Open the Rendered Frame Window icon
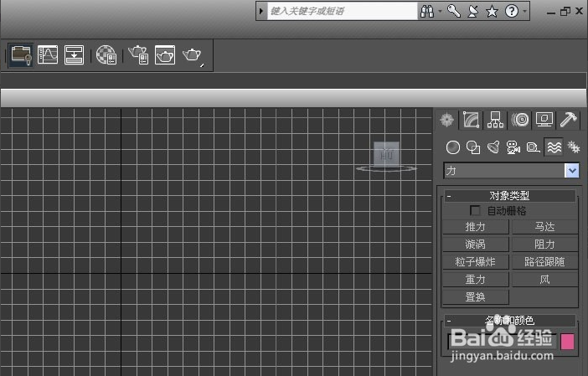The height and width of the screenshot is (376, 588). pos(165,54)
